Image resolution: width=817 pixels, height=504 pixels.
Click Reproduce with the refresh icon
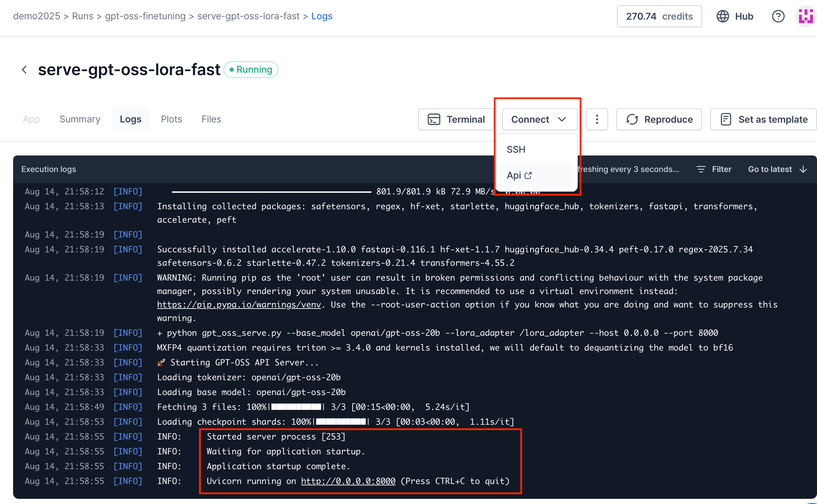659,119
